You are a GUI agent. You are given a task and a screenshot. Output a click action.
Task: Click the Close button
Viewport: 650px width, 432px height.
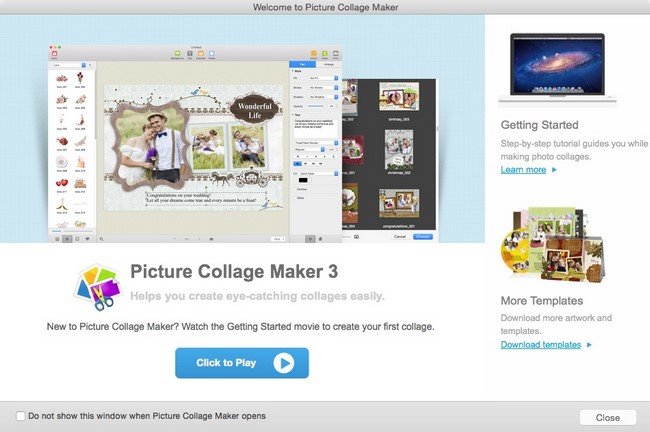608,417
